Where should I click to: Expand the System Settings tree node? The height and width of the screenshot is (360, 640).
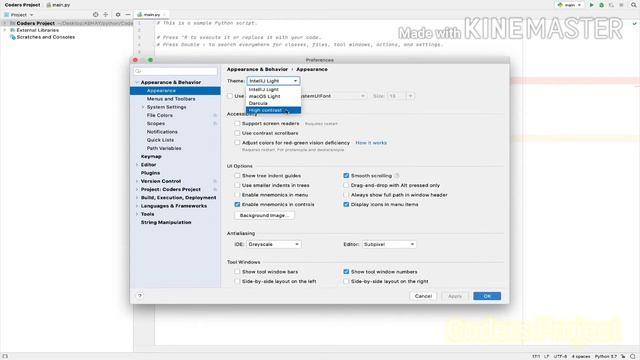143,107
